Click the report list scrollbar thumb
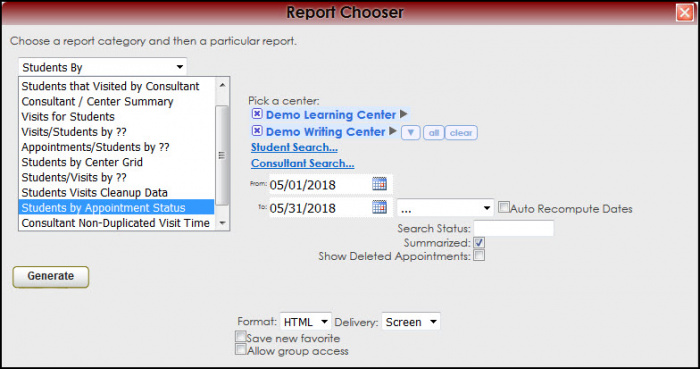The height and width of the screenshot is (369, 700). [222, 155]
